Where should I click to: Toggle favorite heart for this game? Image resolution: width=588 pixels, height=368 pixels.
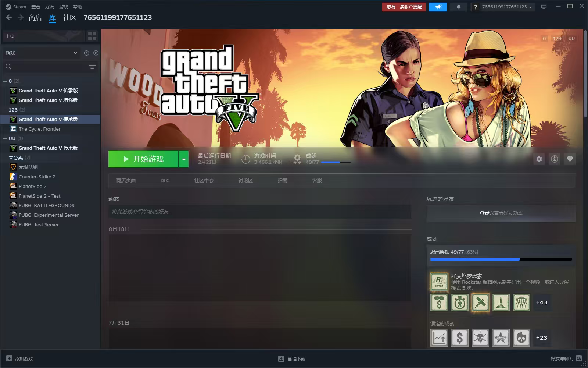coord(570,159)
